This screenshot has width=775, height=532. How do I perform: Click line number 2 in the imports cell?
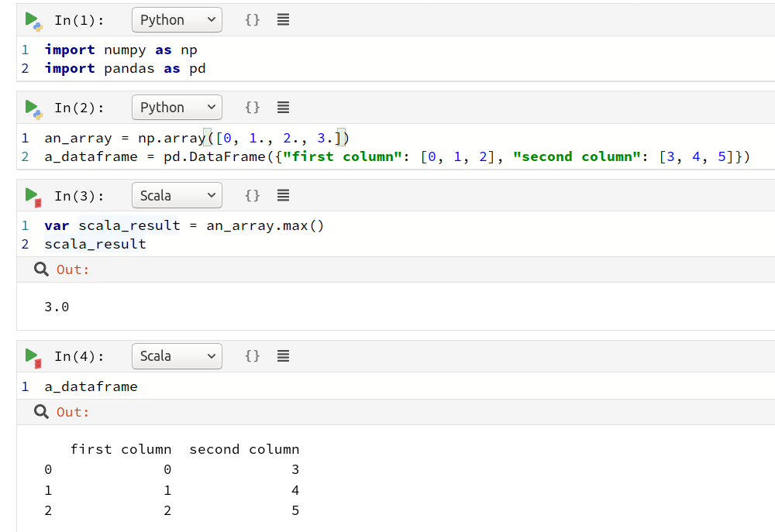tap(25, 68)
